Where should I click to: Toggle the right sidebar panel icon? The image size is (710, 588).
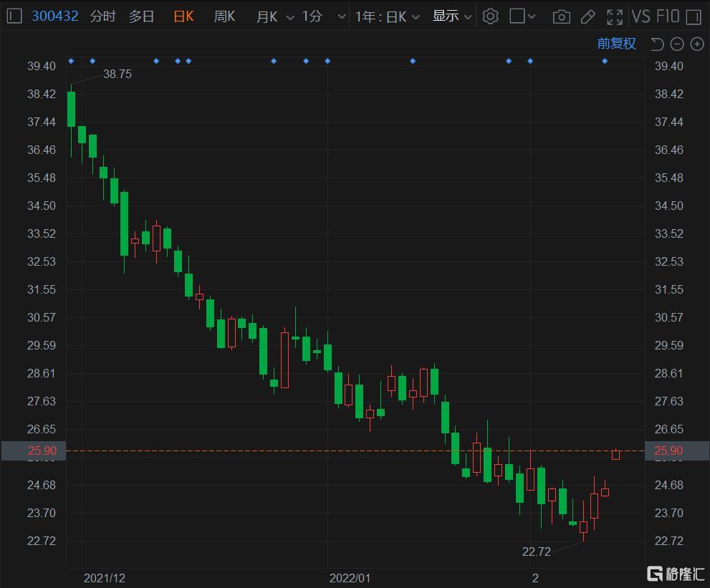pyautogui.click(x=694, y=17)
